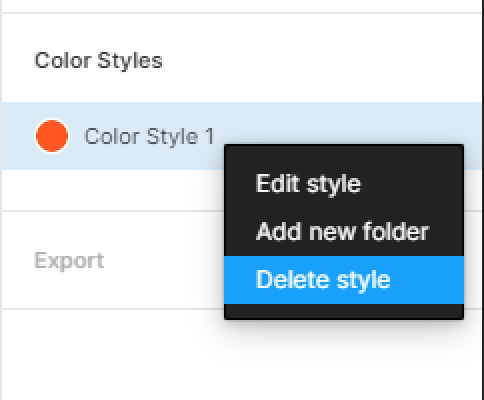
Task: Select Delete style in the context menu
Action: coord(344,280)
